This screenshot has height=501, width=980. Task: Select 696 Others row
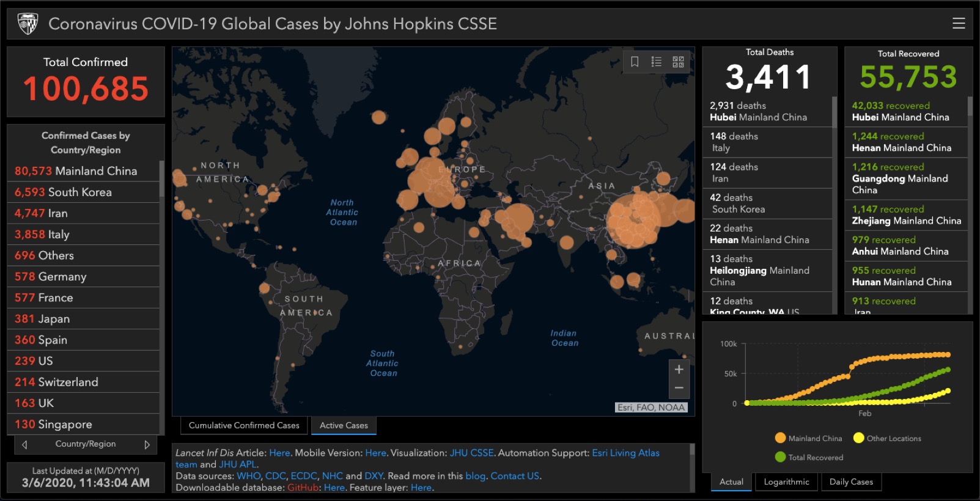point(83,255)
